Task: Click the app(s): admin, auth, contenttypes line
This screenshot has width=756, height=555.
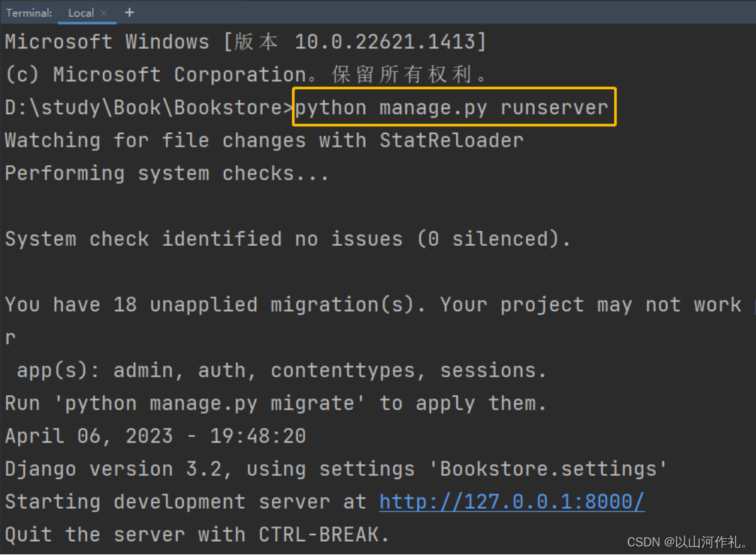Action: pos(281,371)
